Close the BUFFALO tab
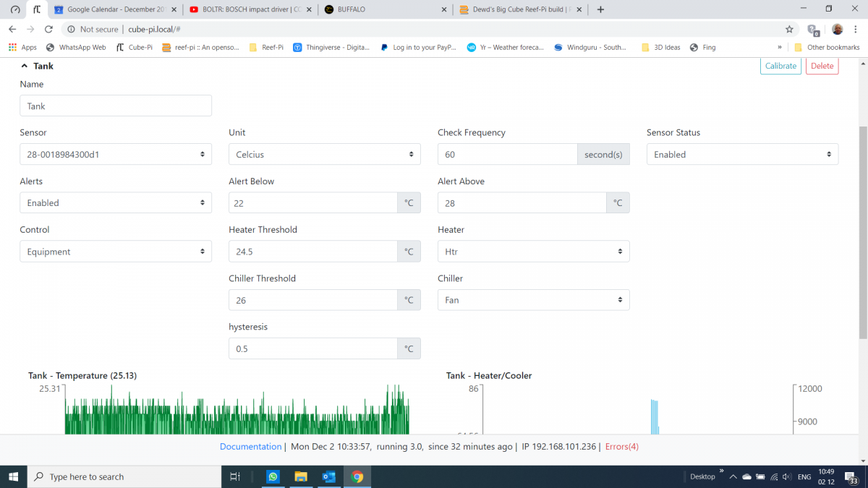Image resolution: width=868 pixels, height=488 pixels. coord(443,9)
